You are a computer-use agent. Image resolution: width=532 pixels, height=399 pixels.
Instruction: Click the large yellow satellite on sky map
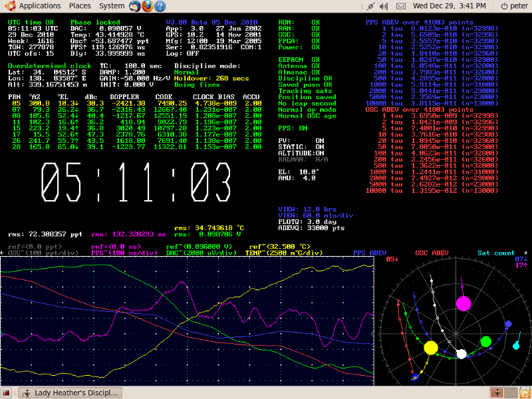click(430, 347)
